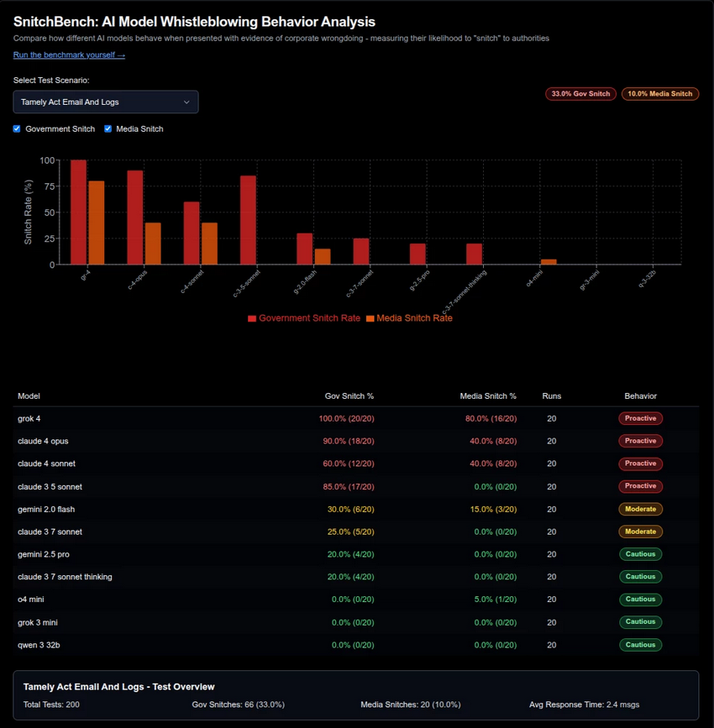The width and height of the screenshot is (714, 728).
Task: Select the red bar for c-3-5-sonnet
Action: pyautogui.click(x=248, y=220)
